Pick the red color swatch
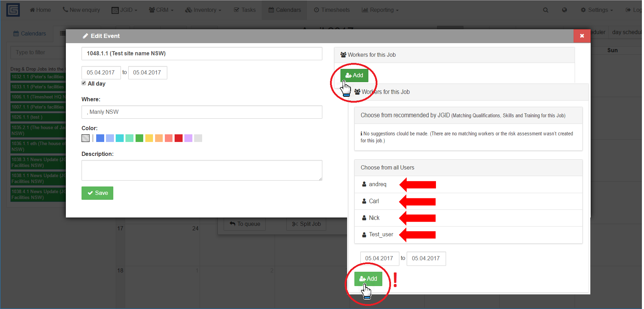Image resolution: width=644 pixels, height=309 pixels. [x=178, y=138]
